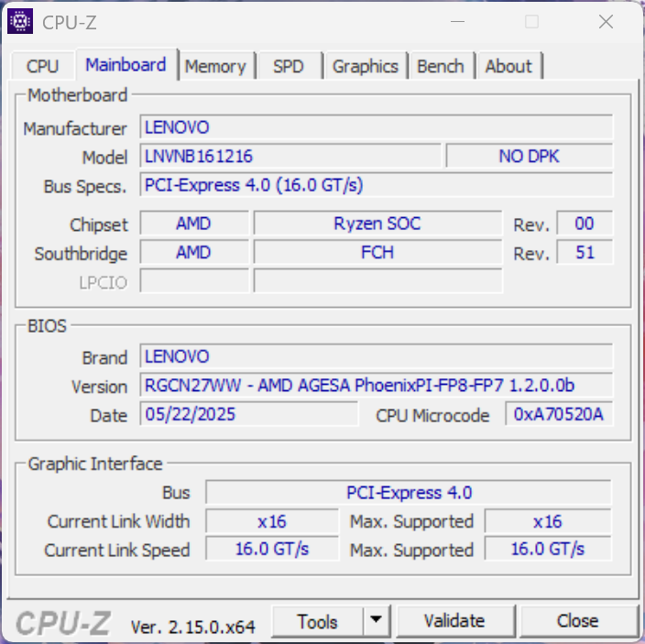This screenshot has height=644, width=645.
Task: Click the Ver. 2.15.0.x64 version text
Action: [x=193, y=628]
